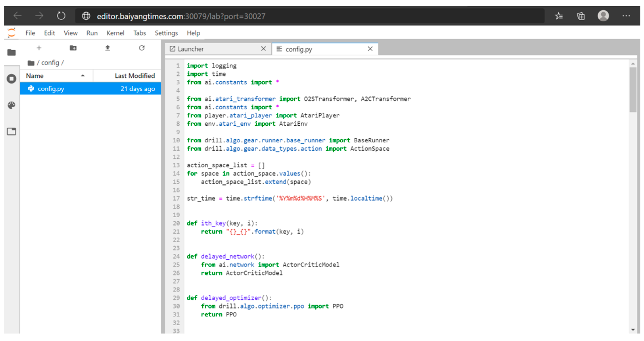Open the Running Terminals and Kernels panel
Viewport: 644px width, 341px height.
[x=11, y=79]
